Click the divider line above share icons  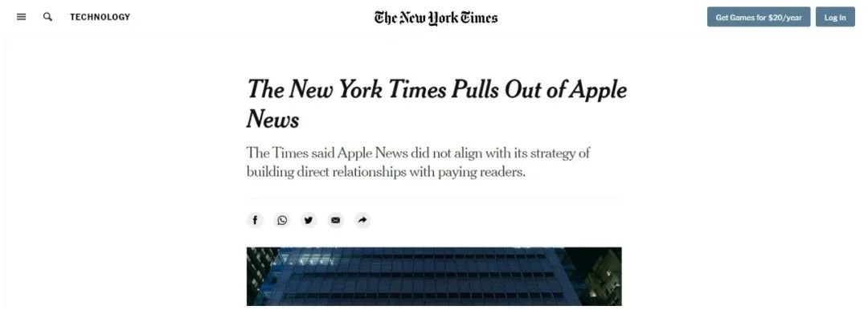click(x=434, y=198)
